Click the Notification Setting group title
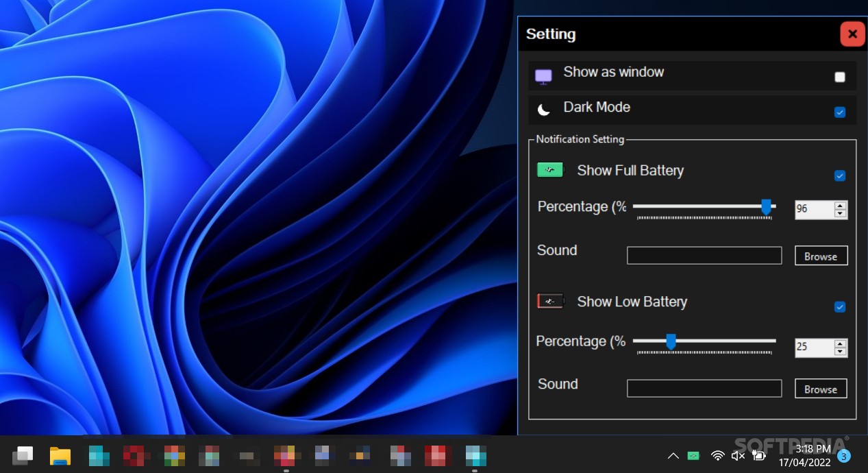 (580, 139)
